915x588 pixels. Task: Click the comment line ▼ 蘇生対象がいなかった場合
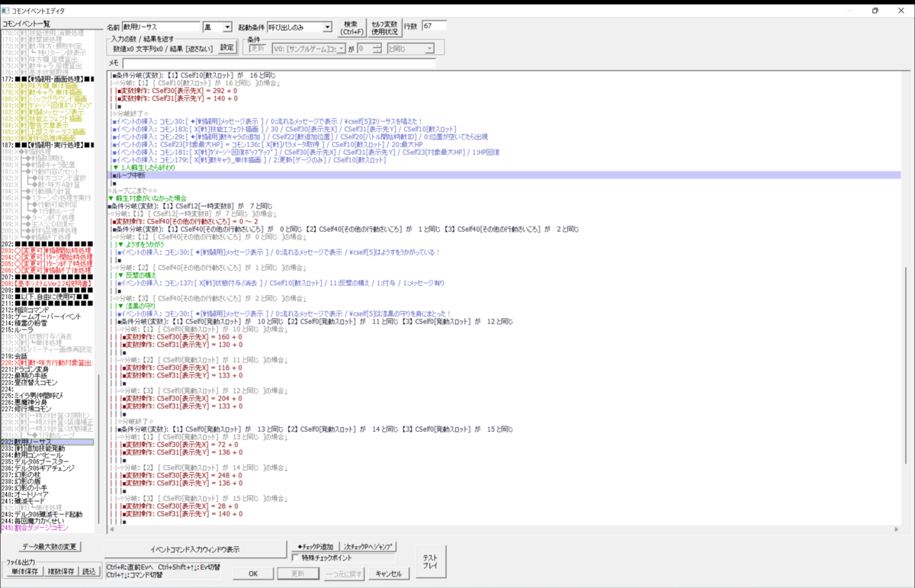tap(149, 198)
